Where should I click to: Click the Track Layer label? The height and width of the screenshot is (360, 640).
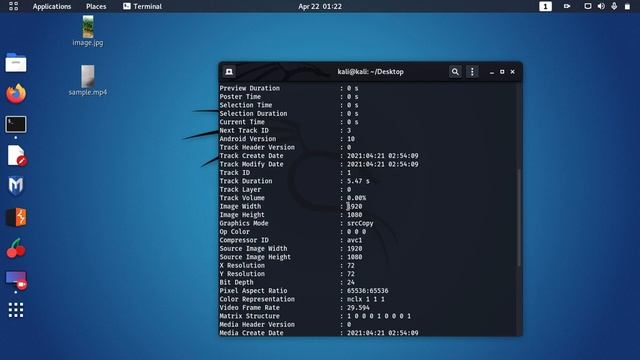[x=240, y=189]
